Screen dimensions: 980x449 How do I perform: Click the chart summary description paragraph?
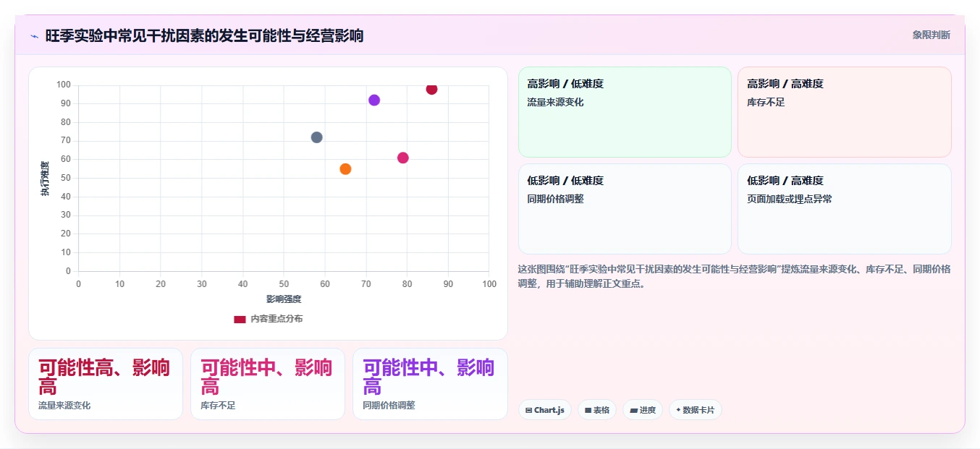[x=734, y=276]
